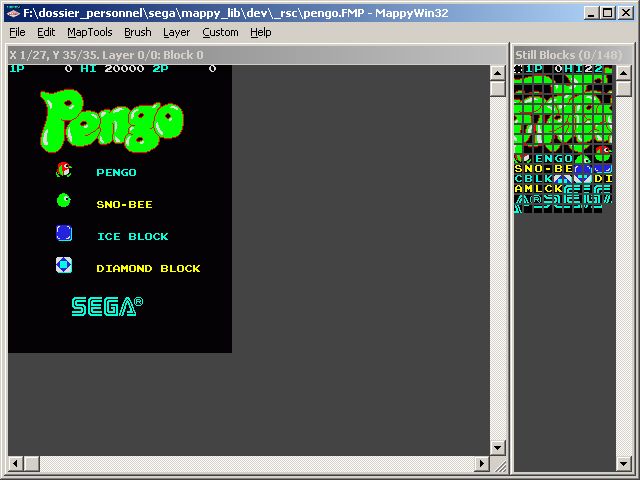Select the cyan 'H' tile in Still Blocks

568,69
